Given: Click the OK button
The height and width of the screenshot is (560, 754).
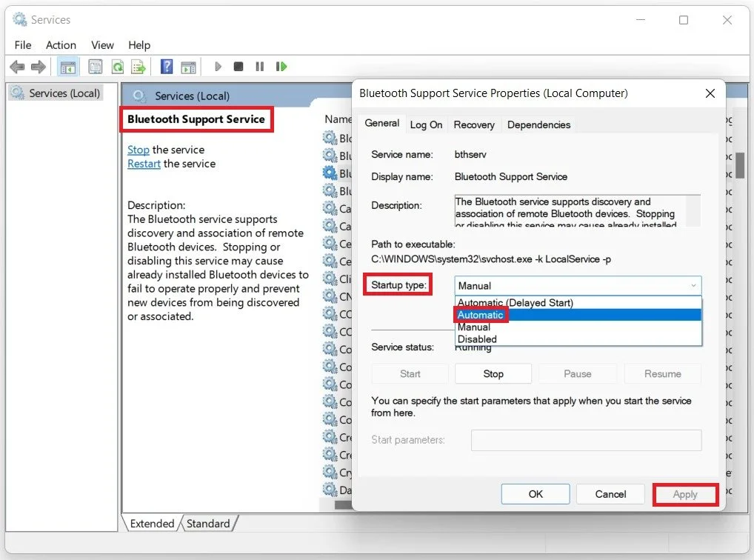Looking at the screenshot, I should coord(536,494).
